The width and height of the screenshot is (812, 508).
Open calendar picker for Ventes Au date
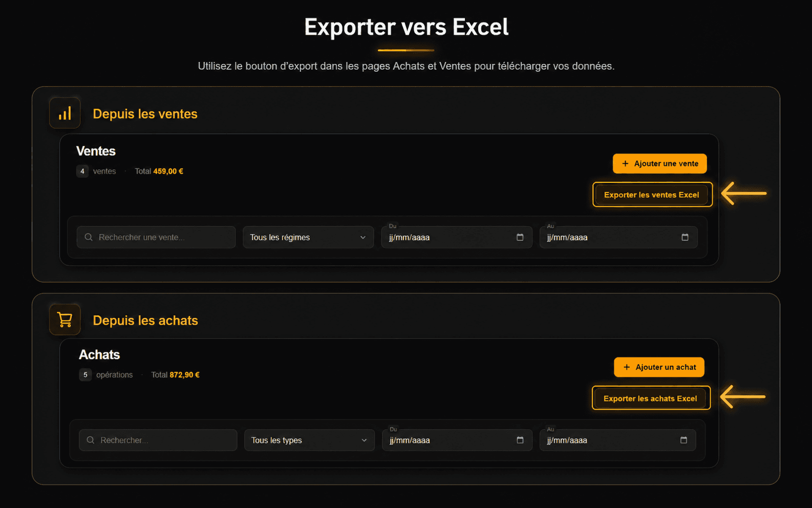click(x=685, y=237)
